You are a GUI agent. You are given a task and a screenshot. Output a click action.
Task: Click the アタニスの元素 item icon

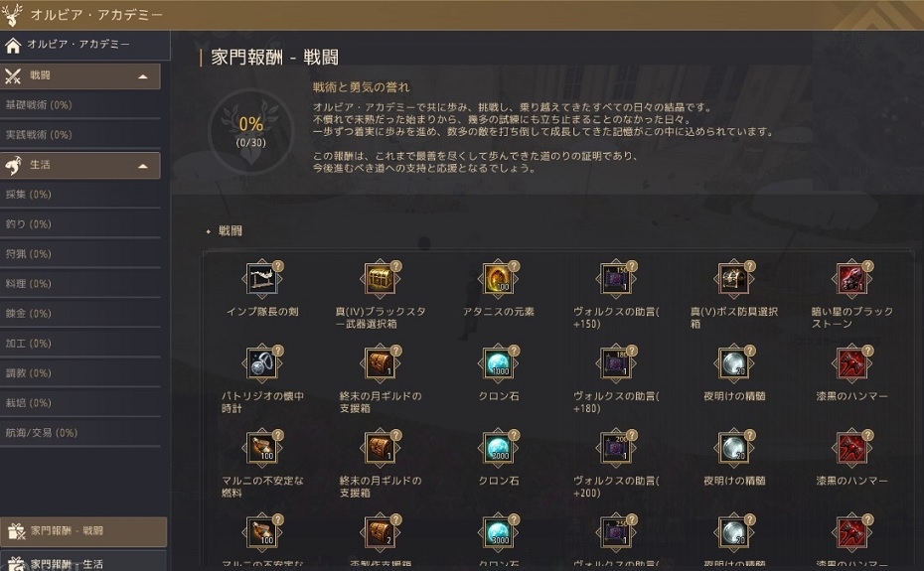[499, 279]
